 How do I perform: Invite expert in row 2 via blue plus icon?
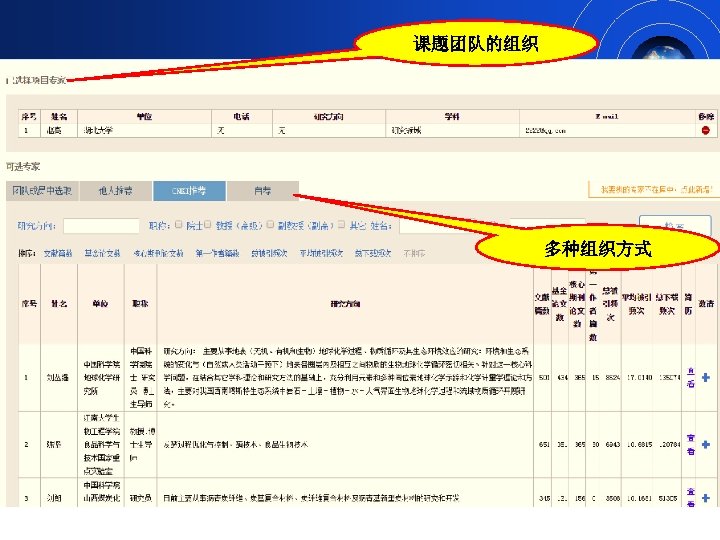pyautogui.click(x=706, y=444)
